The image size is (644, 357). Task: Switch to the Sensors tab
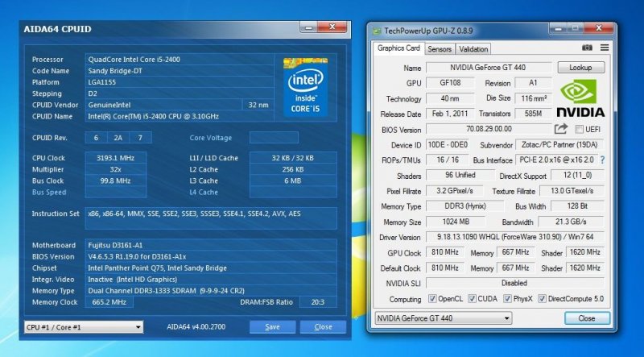tap(440, 49)
